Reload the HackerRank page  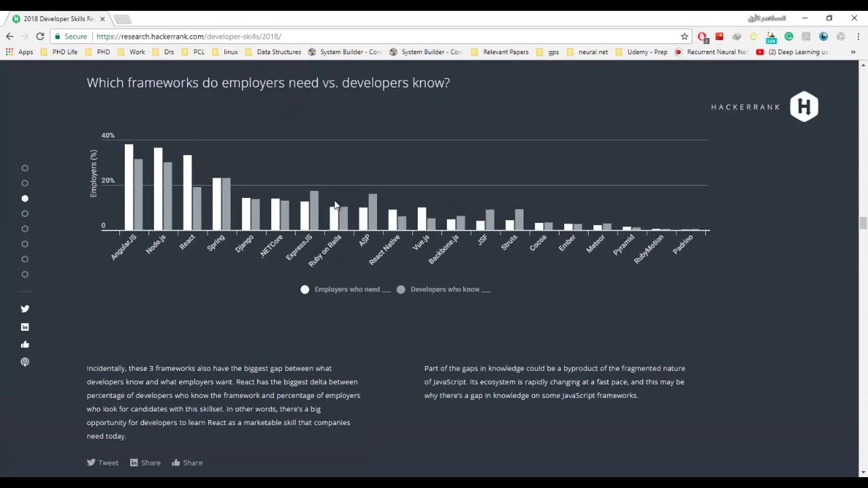point(40,37)
